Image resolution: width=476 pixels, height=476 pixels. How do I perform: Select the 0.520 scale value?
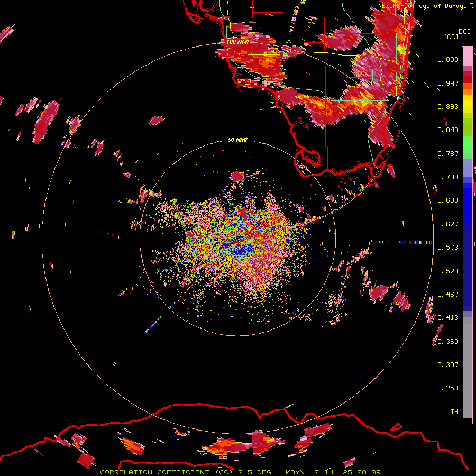point(448,271)
